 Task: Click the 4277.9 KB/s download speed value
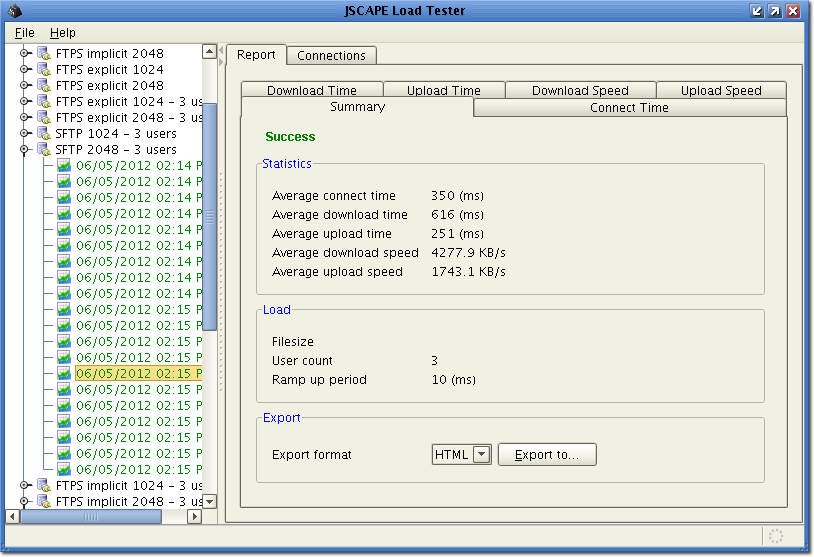(468, 253)
